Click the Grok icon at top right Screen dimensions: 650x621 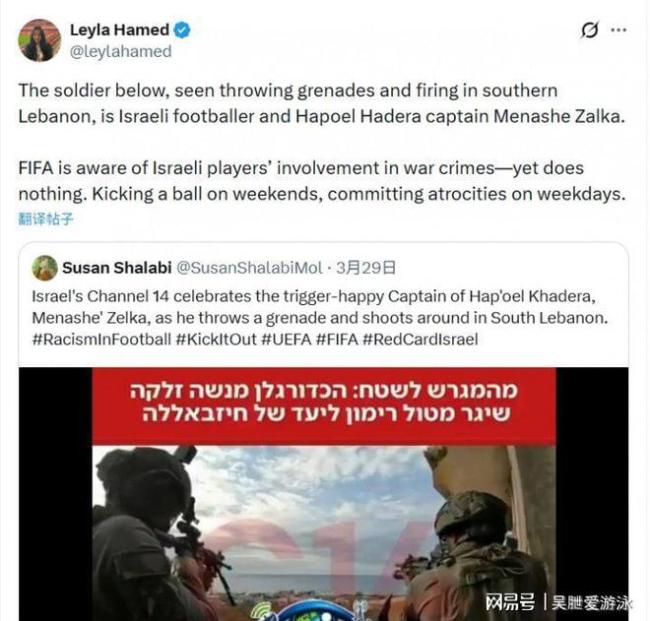coord(589,30)
